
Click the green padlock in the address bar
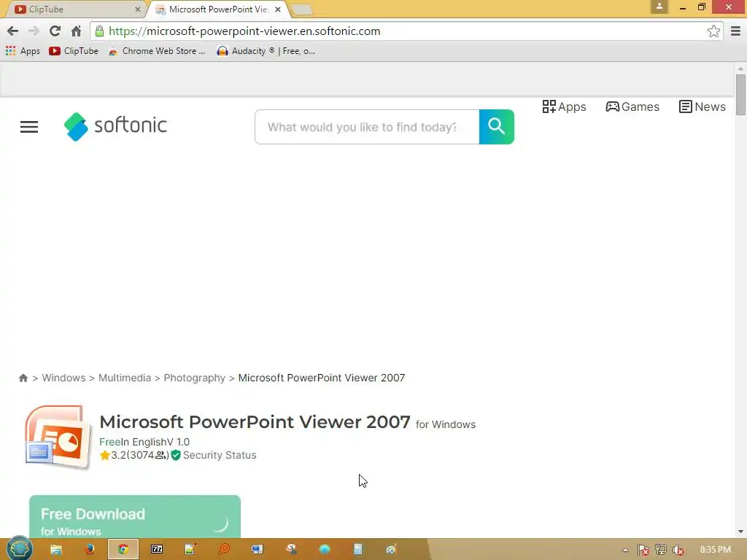click(x=99, y=31)
